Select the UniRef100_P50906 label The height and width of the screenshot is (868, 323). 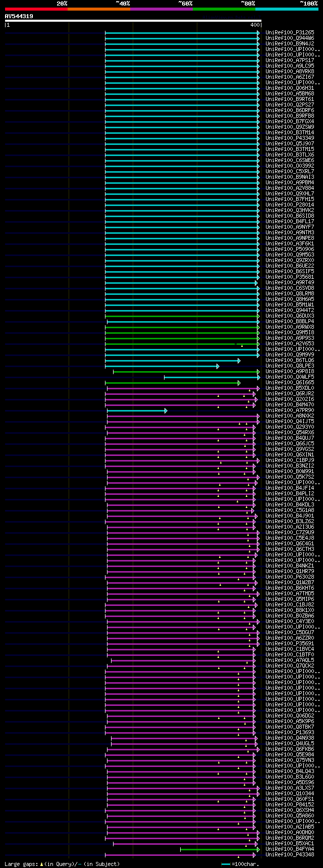(290, 249)
